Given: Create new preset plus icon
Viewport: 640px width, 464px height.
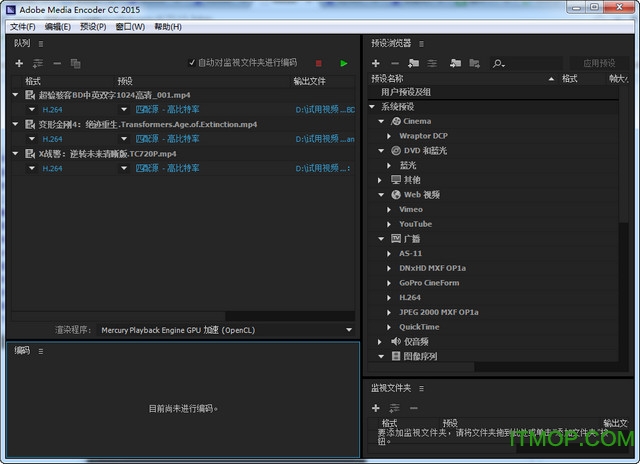Looking at the screenshot, I should [376, 63].
